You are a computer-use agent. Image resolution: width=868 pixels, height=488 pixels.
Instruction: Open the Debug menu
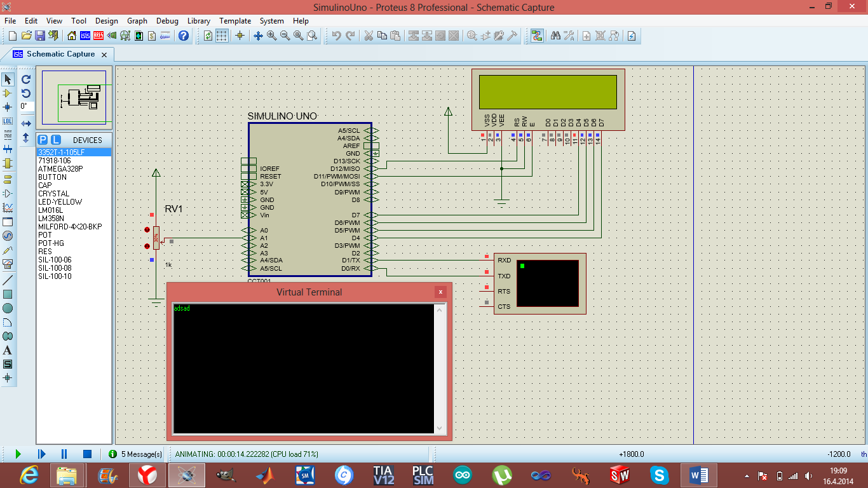pyautogui.click(x=167, y=21)
